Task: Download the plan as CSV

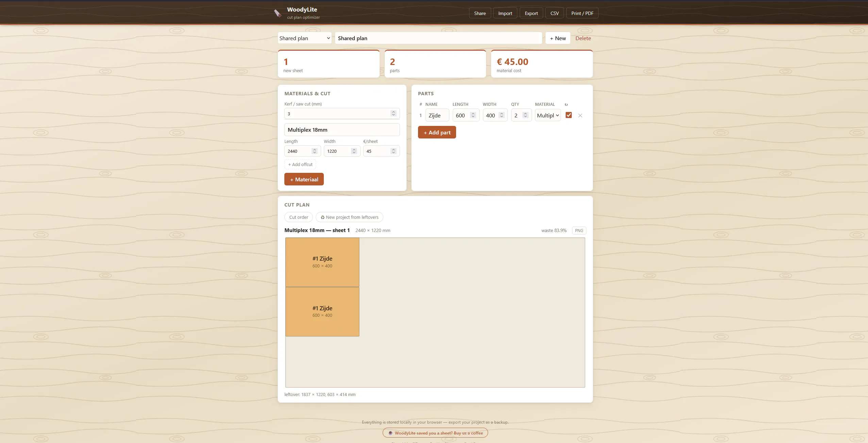Action: click(554, 13)
